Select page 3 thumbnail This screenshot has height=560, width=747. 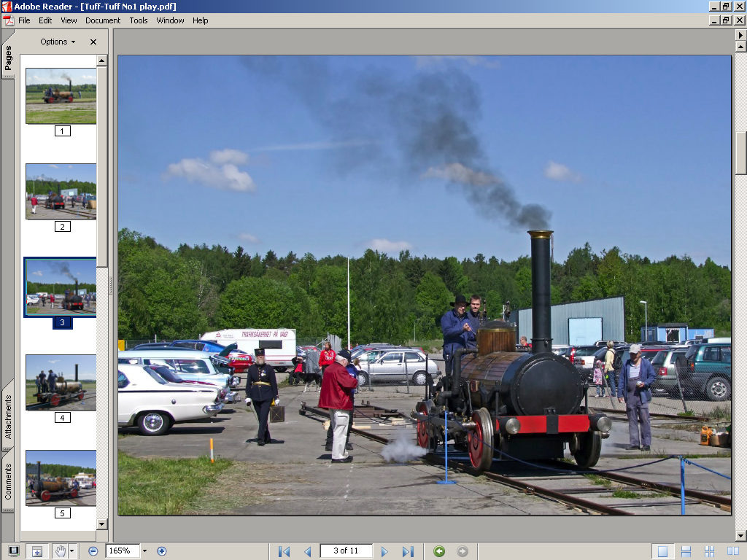pos(61,287)
